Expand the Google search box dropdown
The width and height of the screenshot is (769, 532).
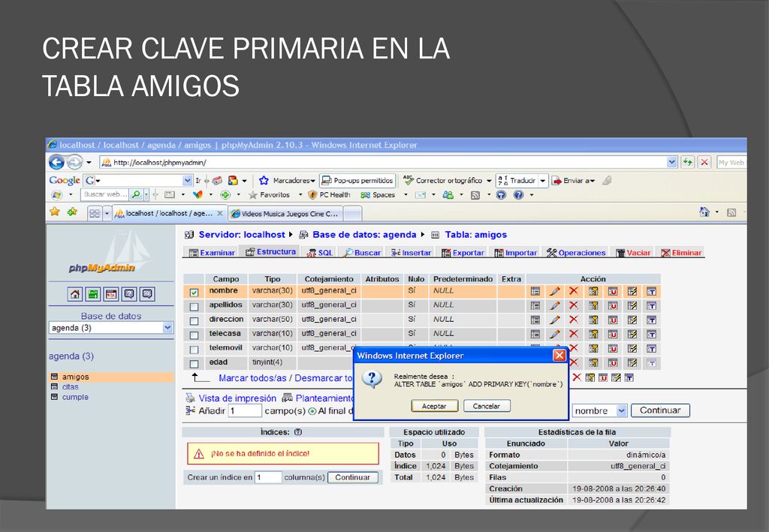187,180
